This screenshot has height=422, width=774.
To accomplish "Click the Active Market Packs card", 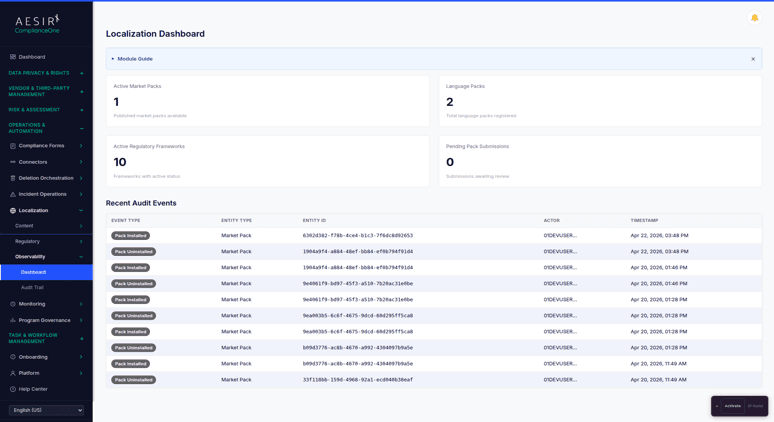I will 268,101.
